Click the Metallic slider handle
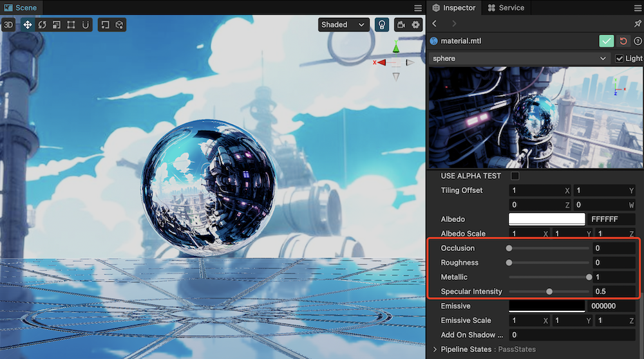Screen dimensions: 644x359 coord(589,277)
